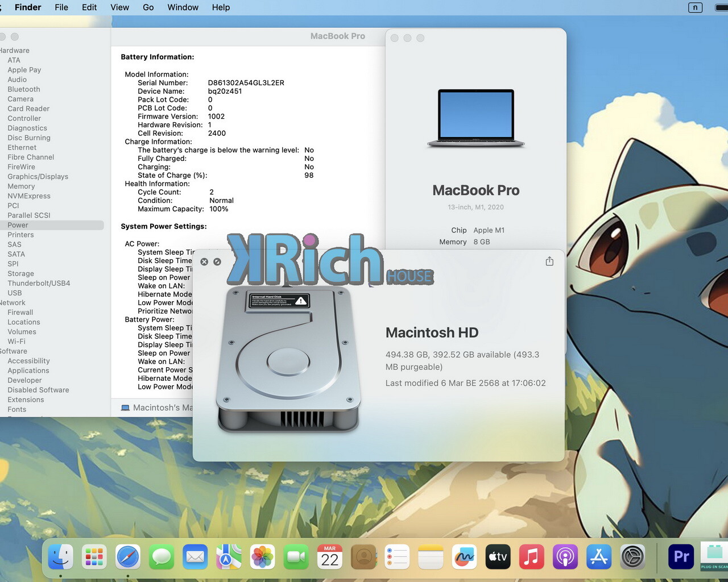This screenshot has height=582, width=728.
Task: Launch Safari from the Dock
Action: [x=128, y=557]
